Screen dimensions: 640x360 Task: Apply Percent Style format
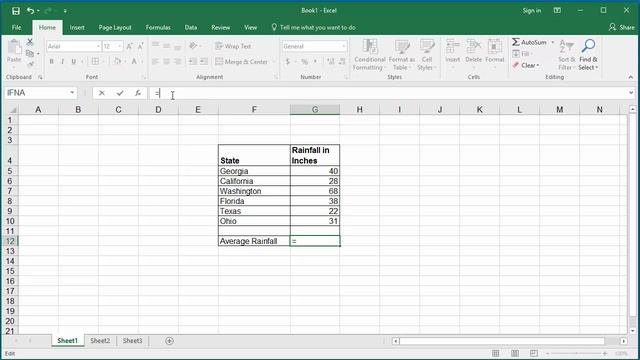pyautogui.click(x=304, y=62)
